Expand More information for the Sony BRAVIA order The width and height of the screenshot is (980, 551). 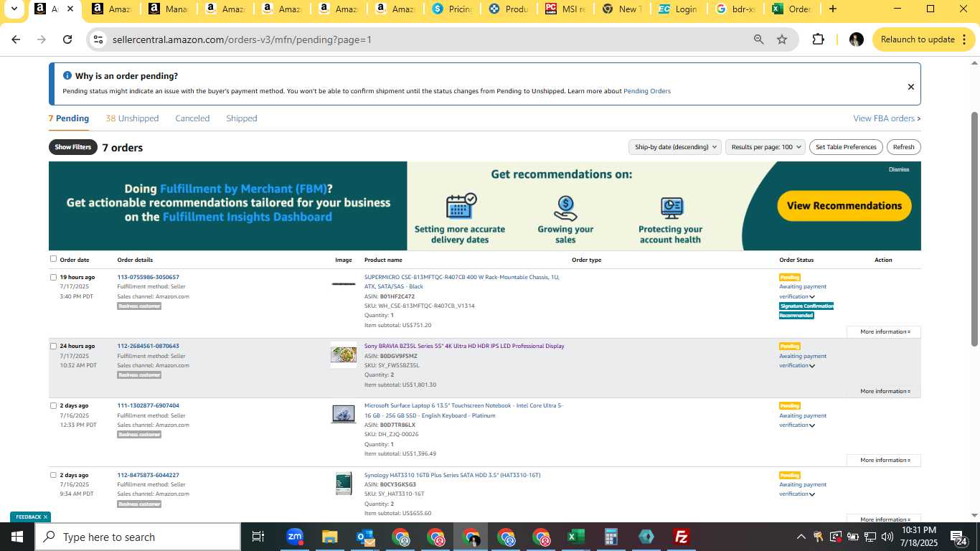[x=885, y=391]
